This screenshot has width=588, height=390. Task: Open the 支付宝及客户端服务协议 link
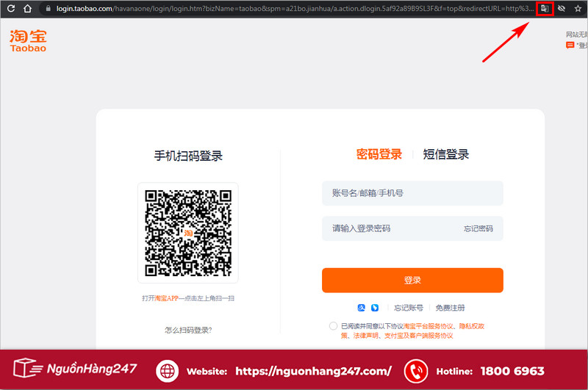(x=418, y=336)
